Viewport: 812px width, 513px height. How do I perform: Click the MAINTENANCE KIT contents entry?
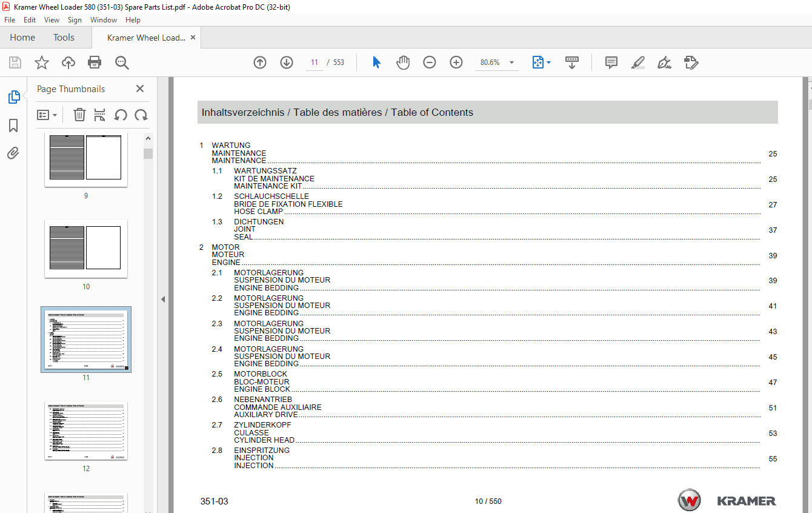click(x=268, y=186)
